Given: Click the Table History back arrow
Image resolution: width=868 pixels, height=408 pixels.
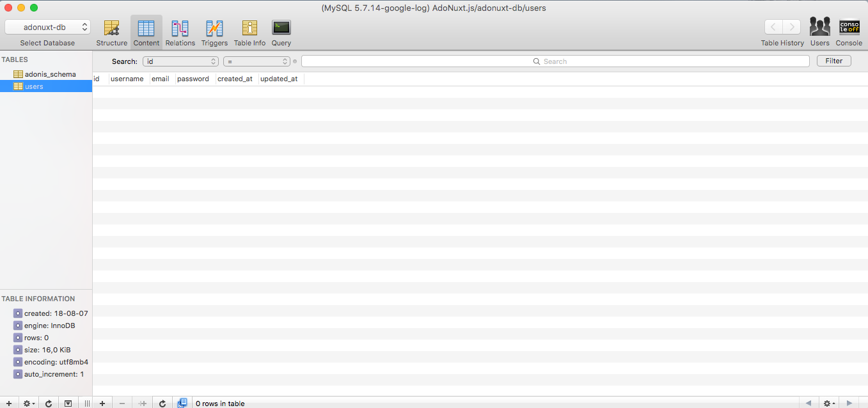Looking at the screenshot, I should (x=773, y=27).
